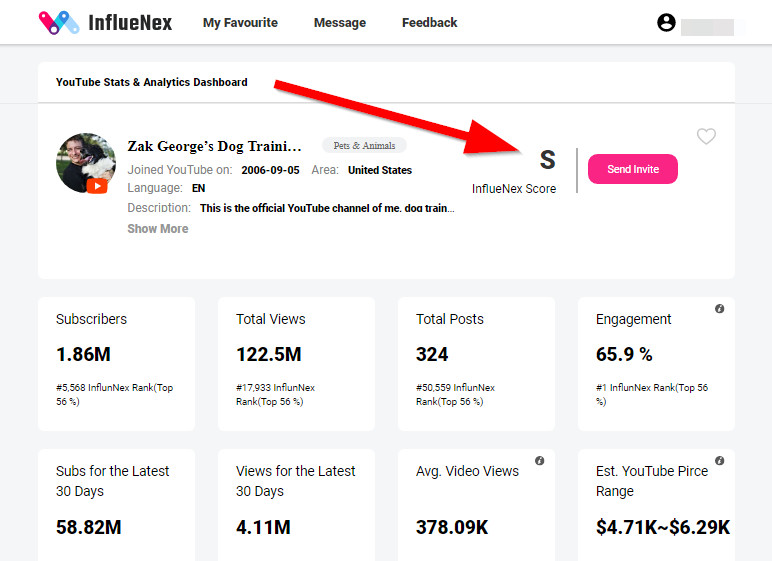The width and height of the screenshot is (772, 561).
Task: Go to the Message menu item
Action: 340,23
